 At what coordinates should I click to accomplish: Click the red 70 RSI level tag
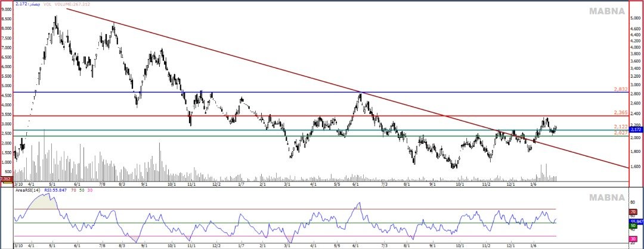(x=633, y=212)
